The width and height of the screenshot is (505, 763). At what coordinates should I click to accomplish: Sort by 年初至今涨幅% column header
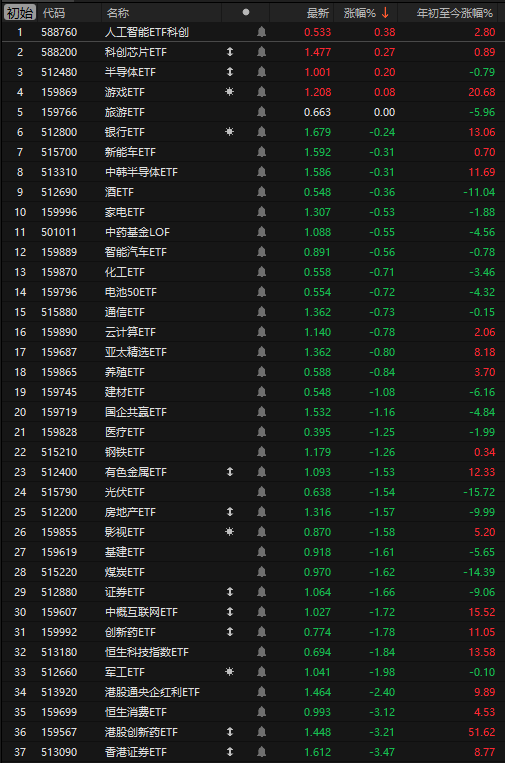[454, 13]
